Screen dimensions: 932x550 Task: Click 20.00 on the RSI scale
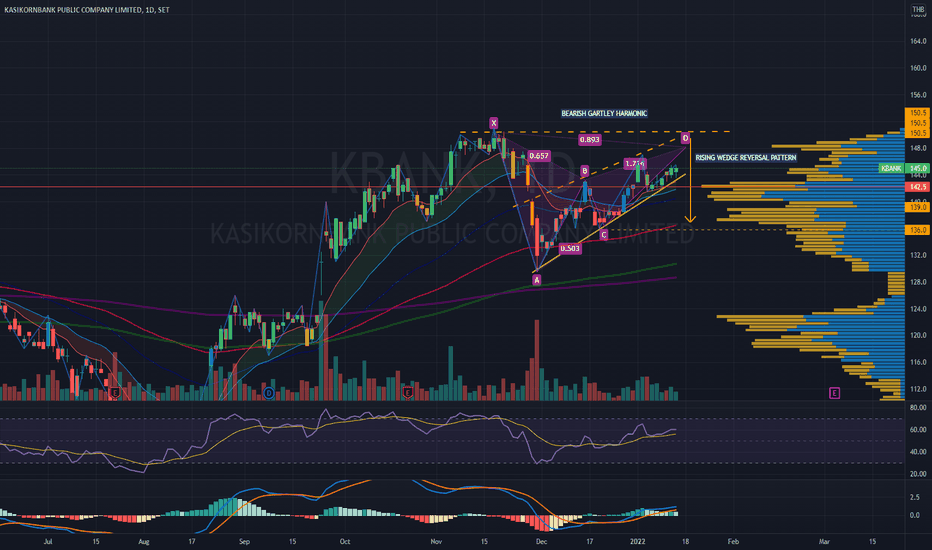[x=918, y=474]
